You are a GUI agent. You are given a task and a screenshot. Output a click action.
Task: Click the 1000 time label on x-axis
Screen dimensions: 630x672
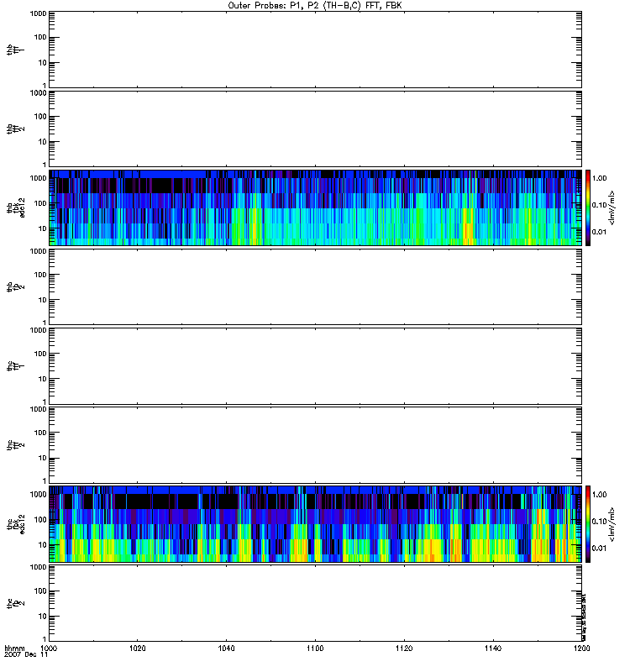[x=50, y=648]
